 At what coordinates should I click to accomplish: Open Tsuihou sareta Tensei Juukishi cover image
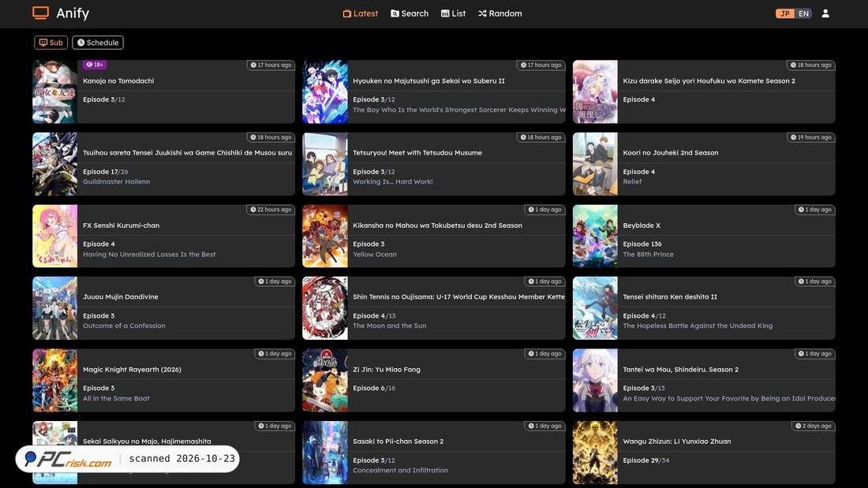[54, 164]
